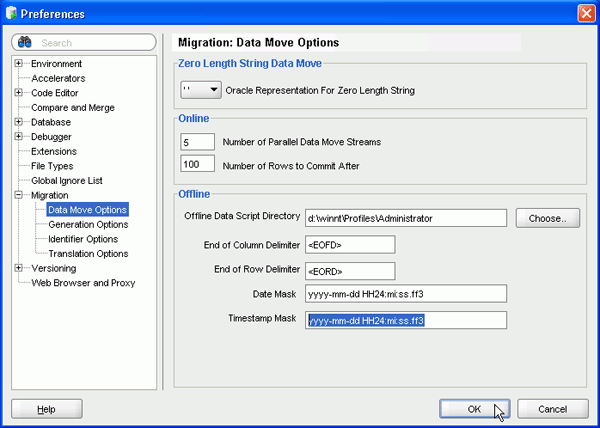
Task: Select Identifier Options in tree
Action: [x=83, y=239]
